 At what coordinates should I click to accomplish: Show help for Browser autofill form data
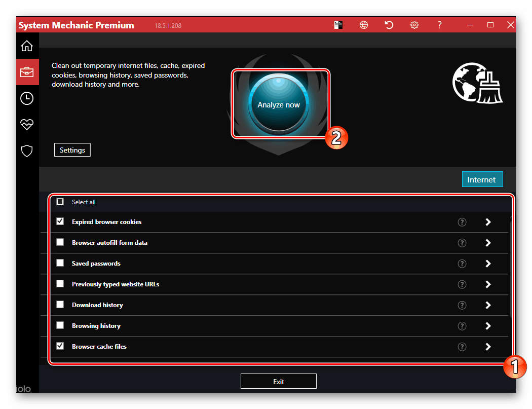[462, 243]
